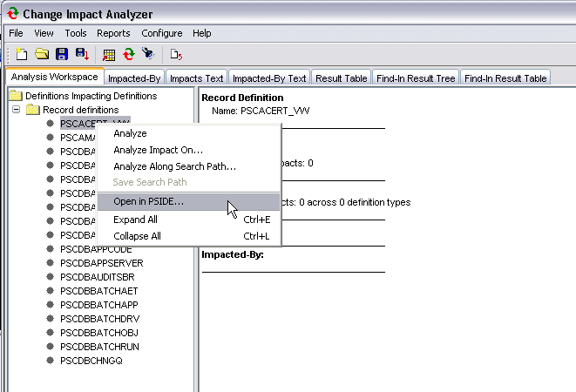The image size is (576, 392).
Task: Click the grid table toolbar icon
Action: pos(109,55)
